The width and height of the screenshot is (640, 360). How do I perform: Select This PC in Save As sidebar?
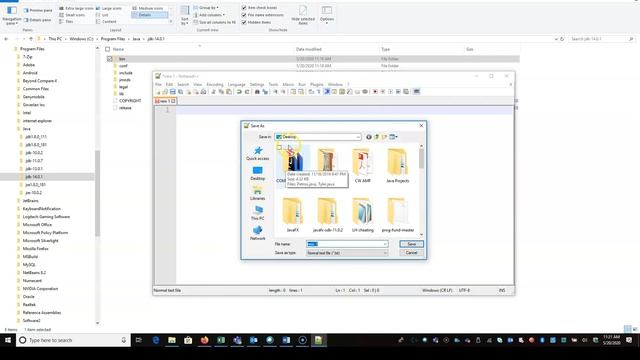(258, 213)
